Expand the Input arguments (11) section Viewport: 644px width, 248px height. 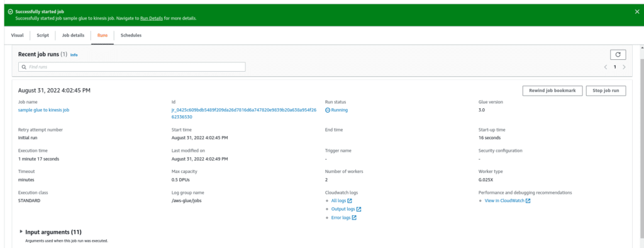click(21, 232)
